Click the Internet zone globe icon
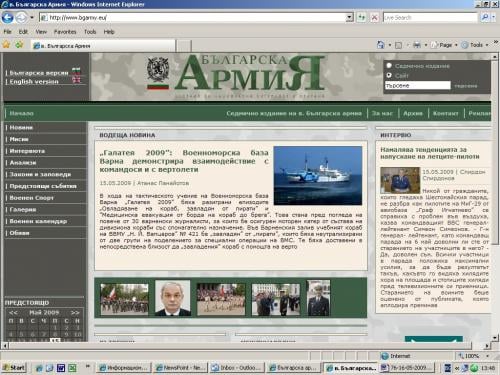The image size is (500, 375). pyautogui.click(x=384, y=356)
